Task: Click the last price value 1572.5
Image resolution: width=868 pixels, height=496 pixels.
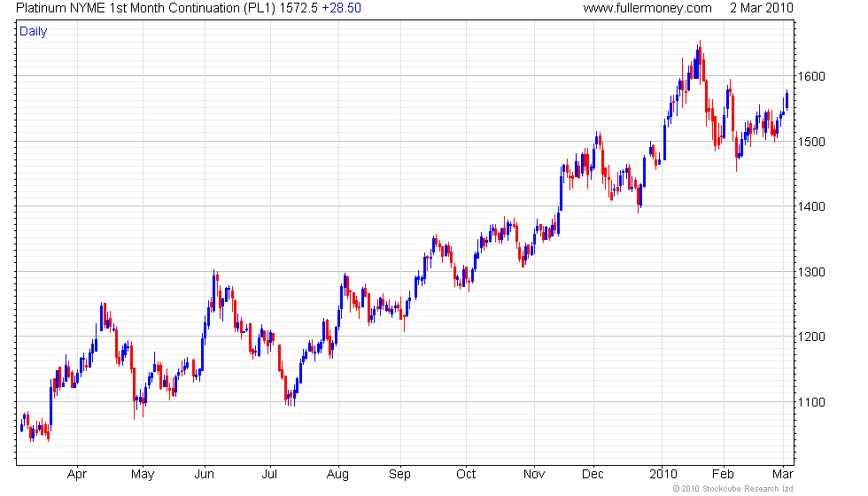Action: pos(299,8)
